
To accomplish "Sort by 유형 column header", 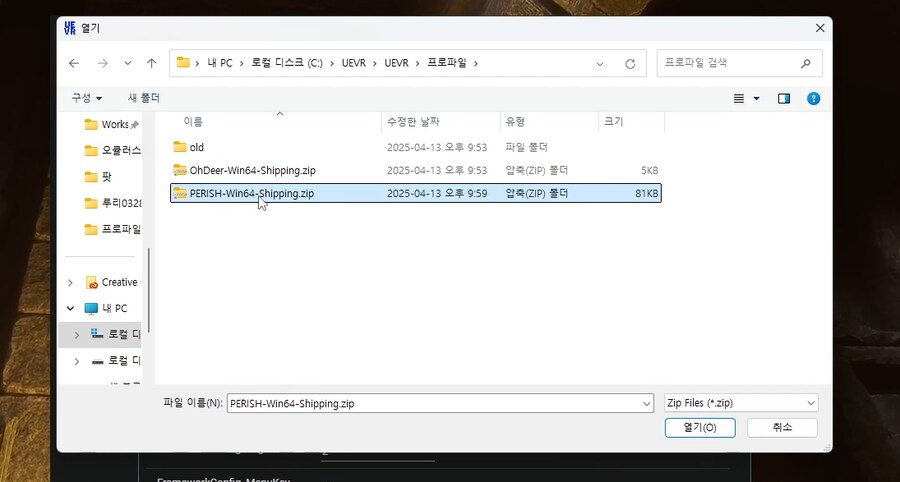I will pyautogui.click(x=515, y=122).
